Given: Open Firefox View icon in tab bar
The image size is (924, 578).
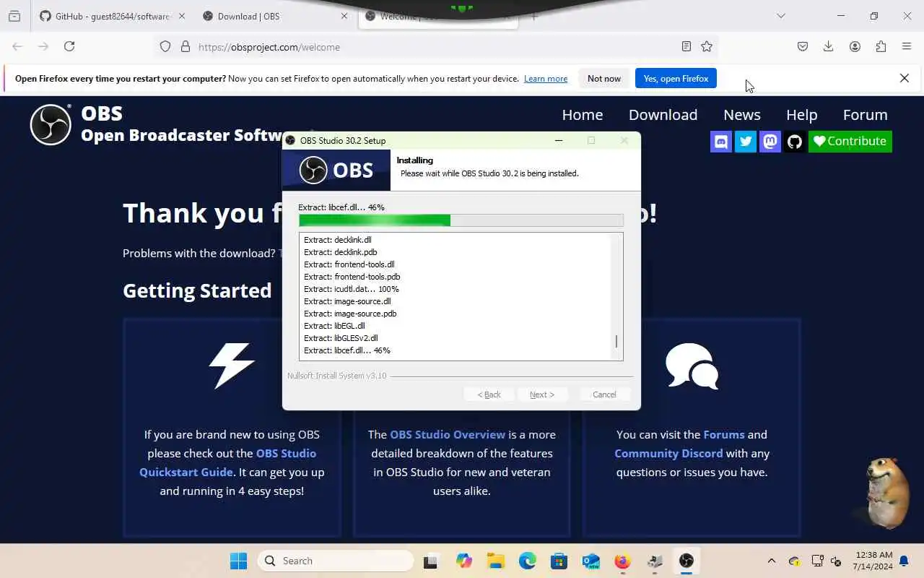Looking at the screenshot, I should click(x=14, y=16).
